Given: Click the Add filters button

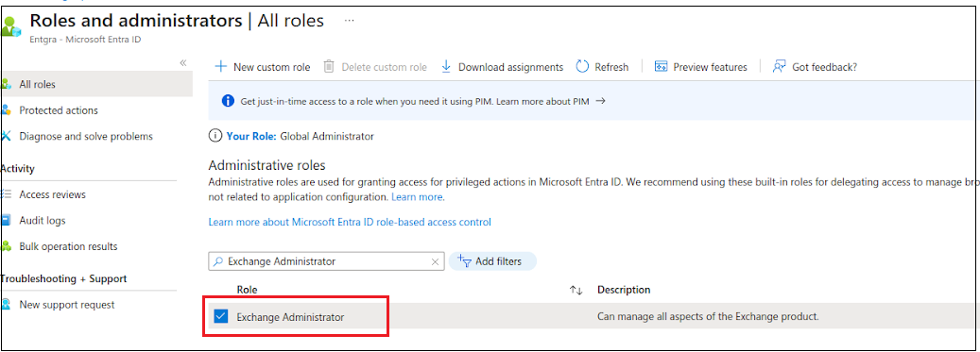Looking at the screenshot, I should tap(492, 260).
